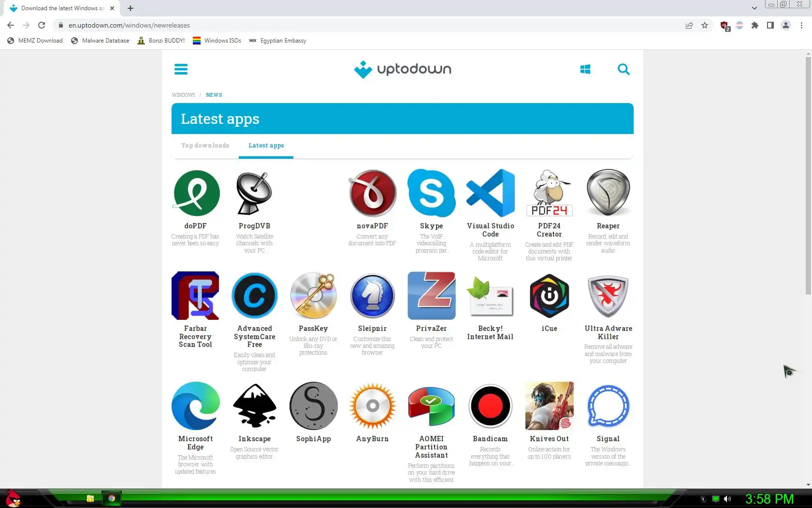Click the 'Skype' app title text
Screen dimensions: 812x508
[x=432, y=226]
